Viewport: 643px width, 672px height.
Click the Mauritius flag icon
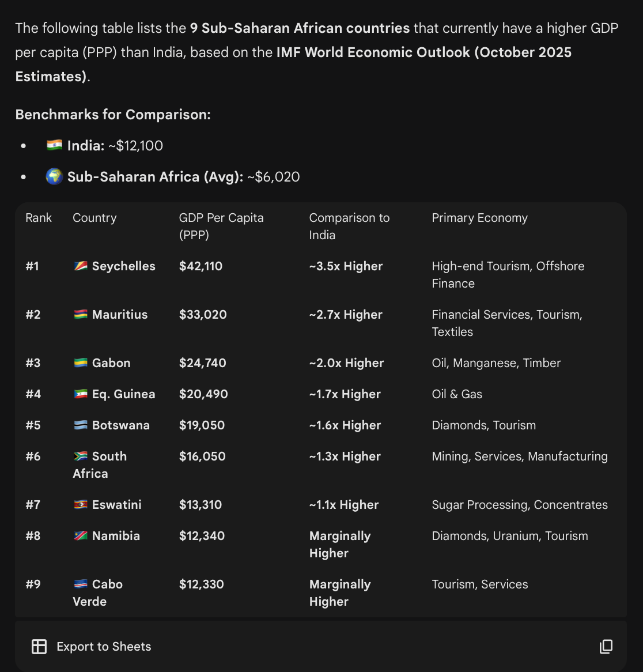(x=81, y=315)
